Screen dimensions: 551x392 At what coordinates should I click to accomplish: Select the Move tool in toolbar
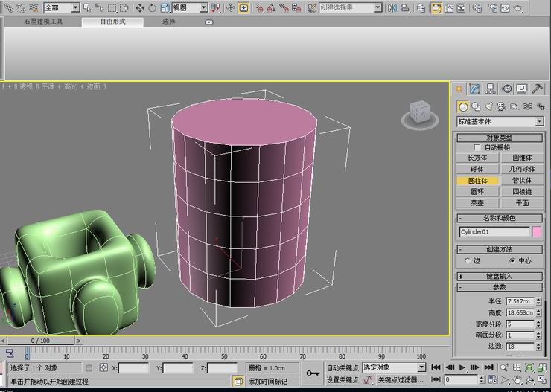pos(139,7)
